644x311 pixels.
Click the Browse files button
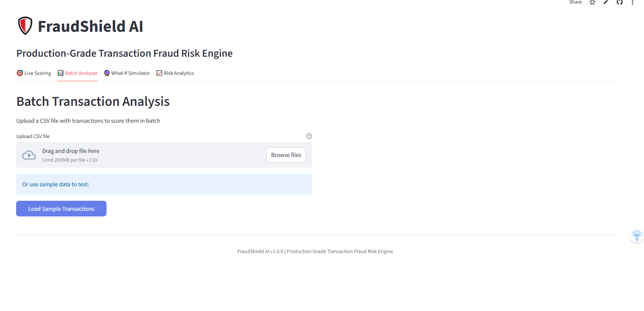coord(286,155)
